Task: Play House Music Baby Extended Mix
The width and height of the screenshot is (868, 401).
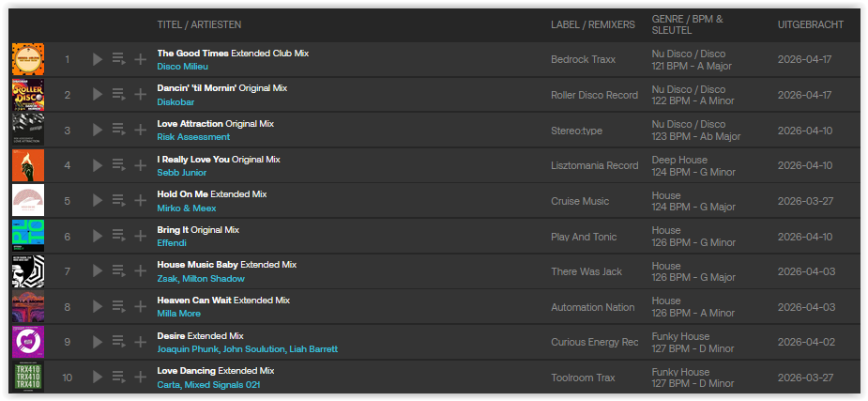Action: [x=98, y=271]
